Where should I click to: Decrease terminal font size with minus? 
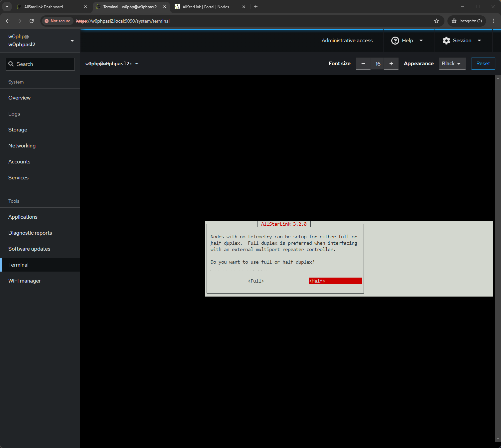point(363,64)
